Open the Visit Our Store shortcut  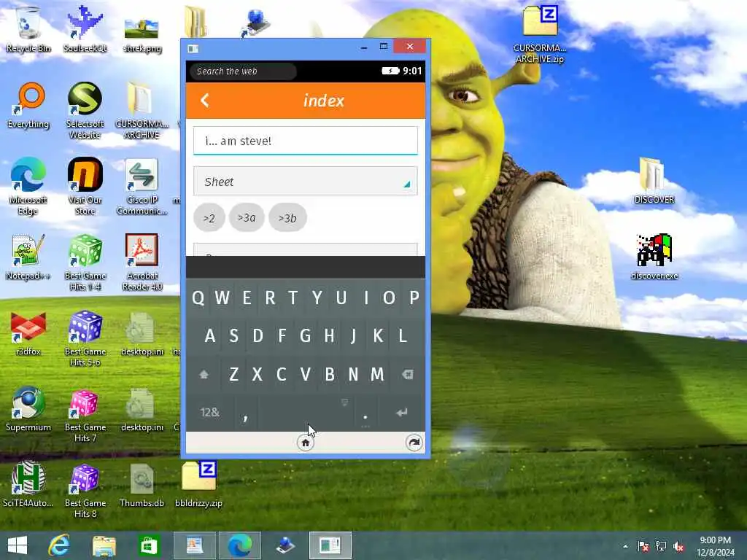tap(85, 187)
